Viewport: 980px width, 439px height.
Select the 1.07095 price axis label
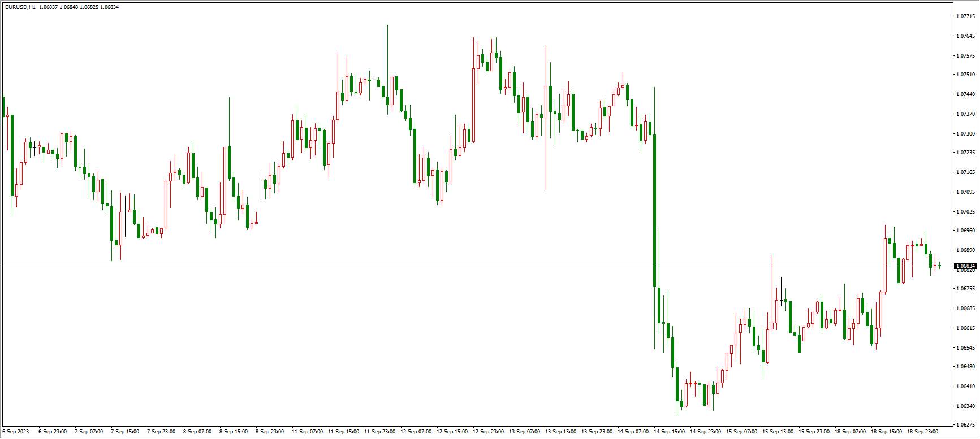[x=965, y=192]
